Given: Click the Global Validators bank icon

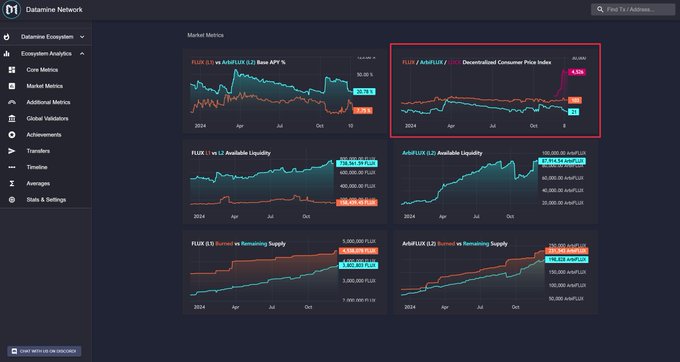Looking at the screenshot, I should (12, 118).
